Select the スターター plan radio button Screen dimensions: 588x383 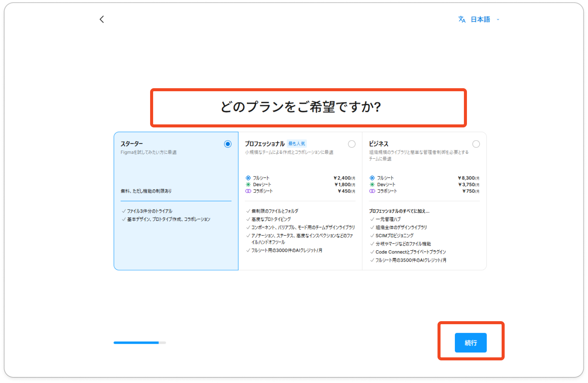[228, 144]
